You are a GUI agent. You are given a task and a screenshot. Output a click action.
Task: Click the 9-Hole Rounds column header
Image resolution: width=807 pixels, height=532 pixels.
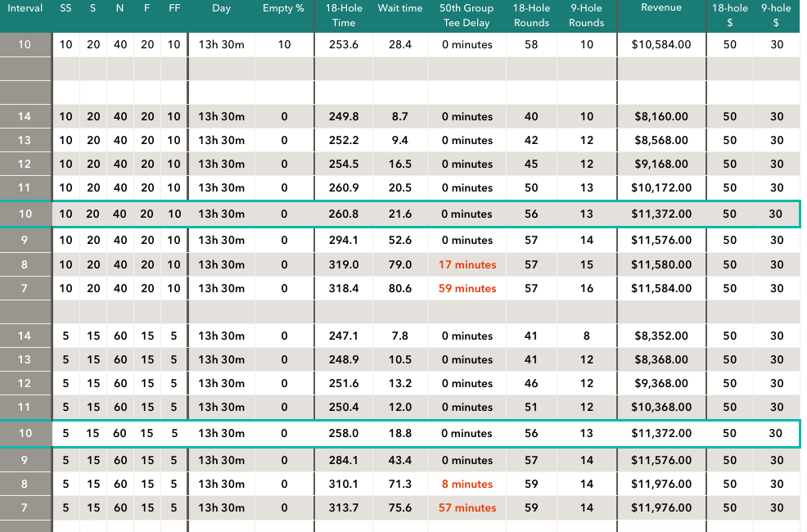point(587,16)
